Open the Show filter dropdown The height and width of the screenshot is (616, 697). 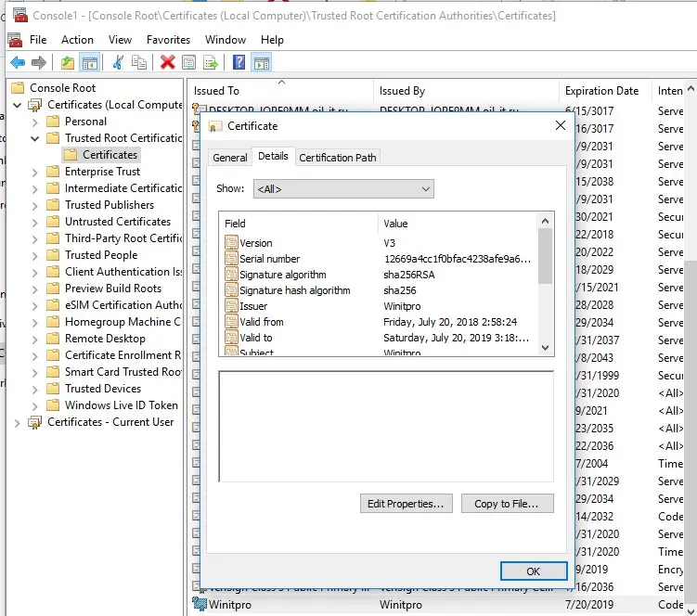pos(343,189)
